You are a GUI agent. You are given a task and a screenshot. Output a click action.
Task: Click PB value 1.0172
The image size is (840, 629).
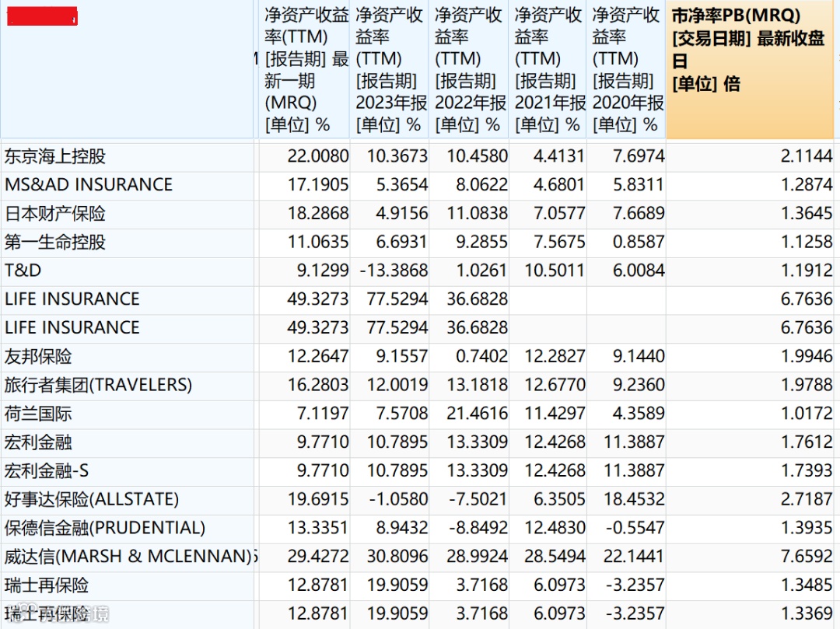807,414
